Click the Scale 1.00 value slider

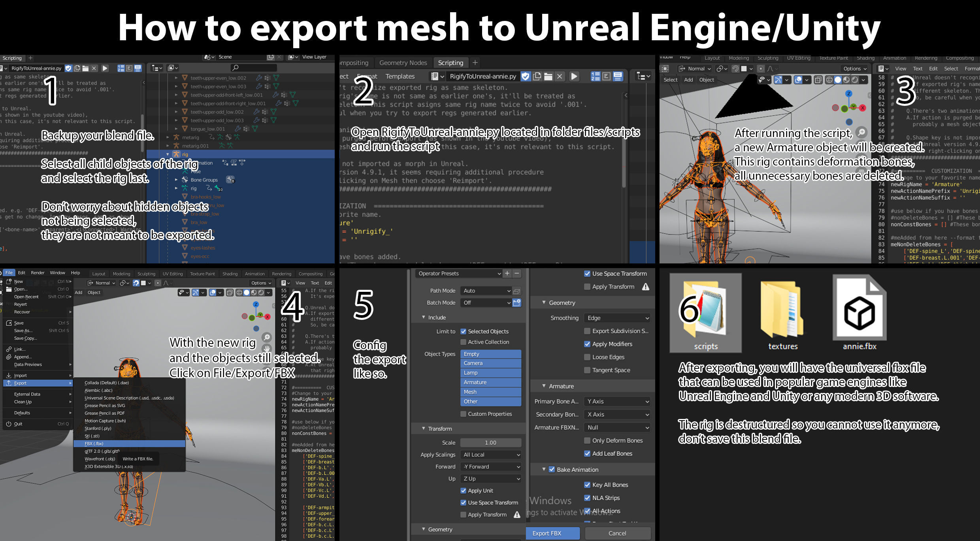click(x=490, y=443)
